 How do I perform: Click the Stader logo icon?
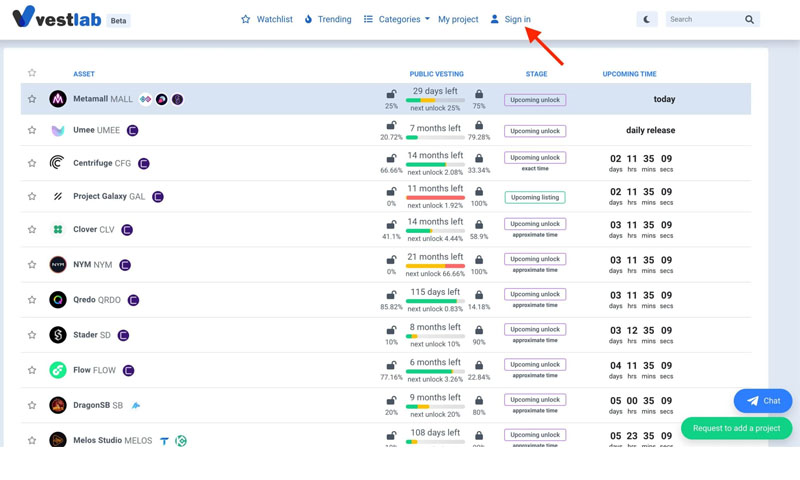point(58,335)
